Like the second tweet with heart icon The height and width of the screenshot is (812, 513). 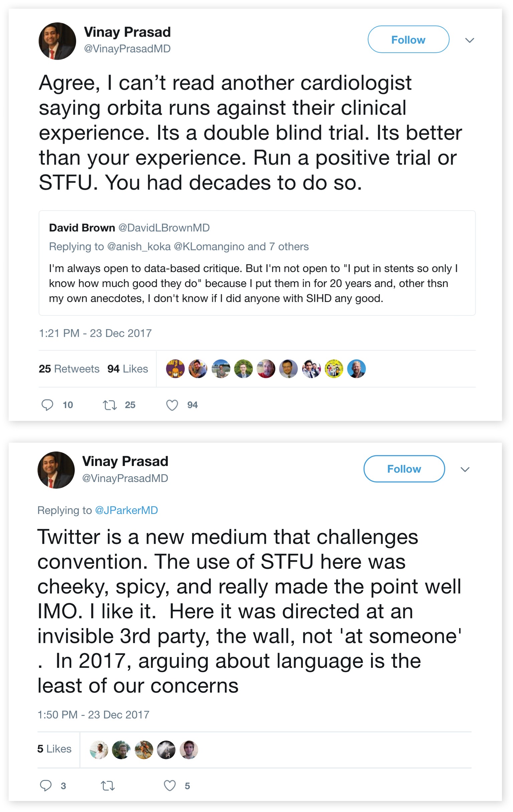tap(170, 785)
